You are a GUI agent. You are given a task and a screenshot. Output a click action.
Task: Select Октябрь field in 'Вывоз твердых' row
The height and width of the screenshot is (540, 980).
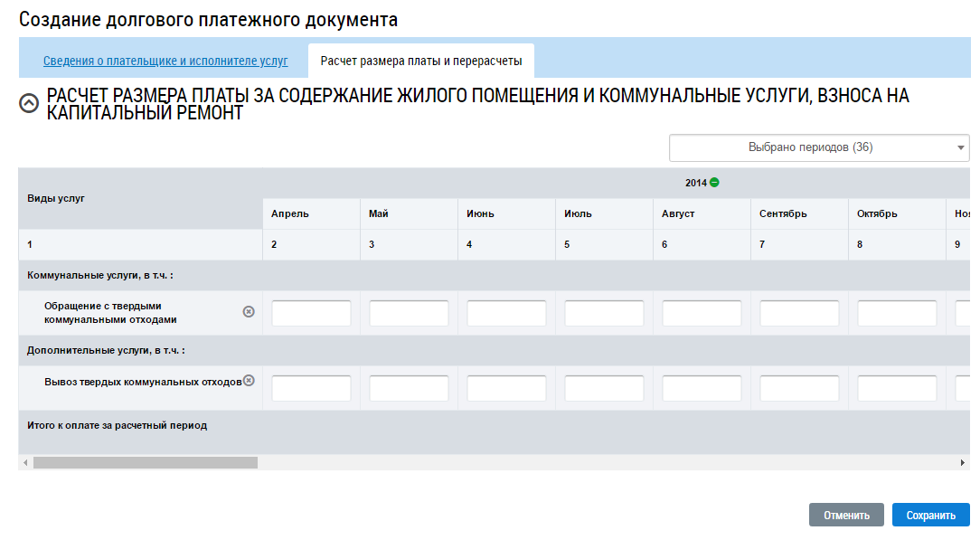(897, 388)
